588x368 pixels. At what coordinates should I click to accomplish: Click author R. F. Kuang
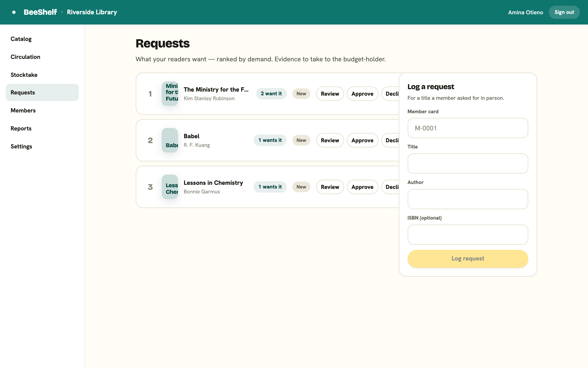(197, 145)
